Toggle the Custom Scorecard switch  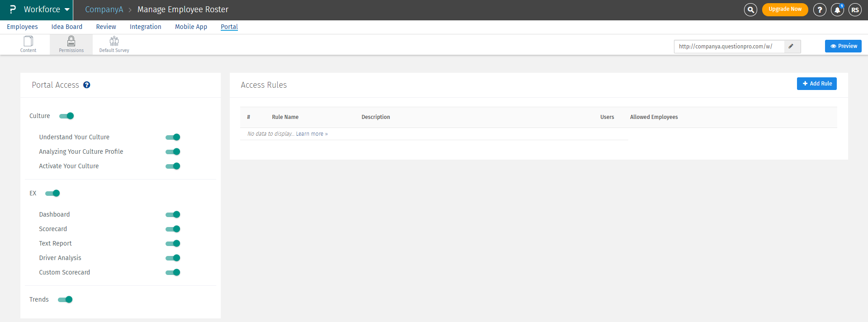tap(173, 272)
